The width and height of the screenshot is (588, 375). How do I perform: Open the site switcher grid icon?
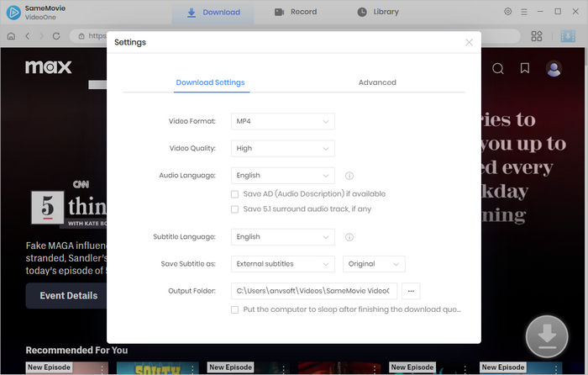pos(537,36)
